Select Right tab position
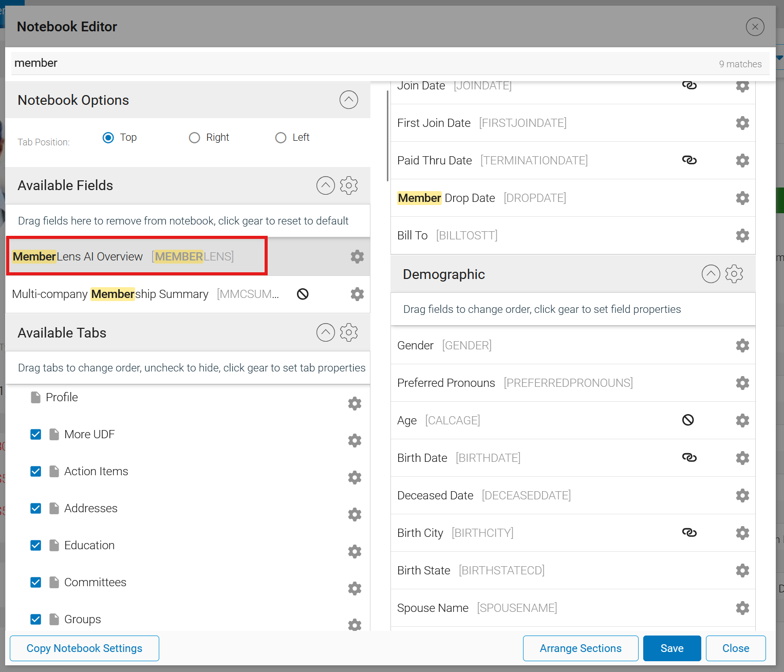 (194, 138)
